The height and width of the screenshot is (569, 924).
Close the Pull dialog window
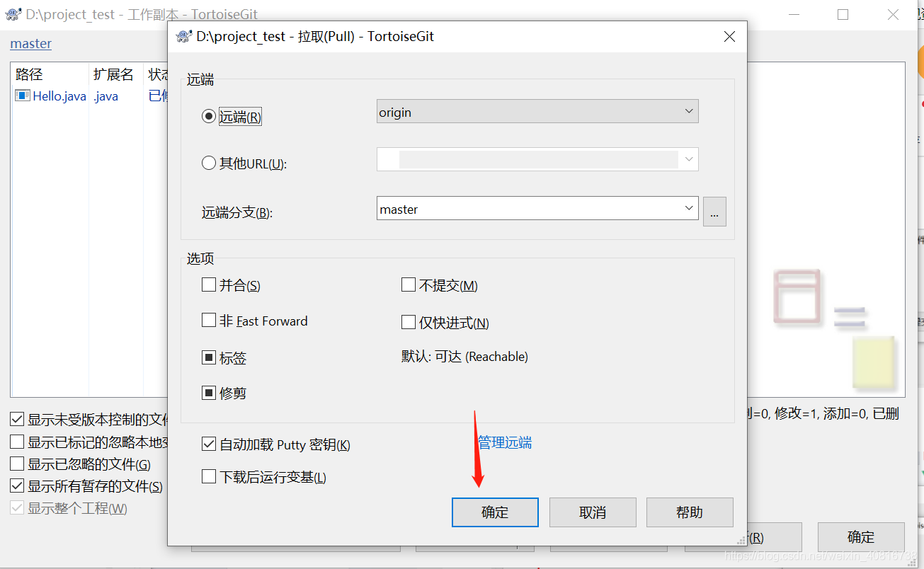click(729, 37)
